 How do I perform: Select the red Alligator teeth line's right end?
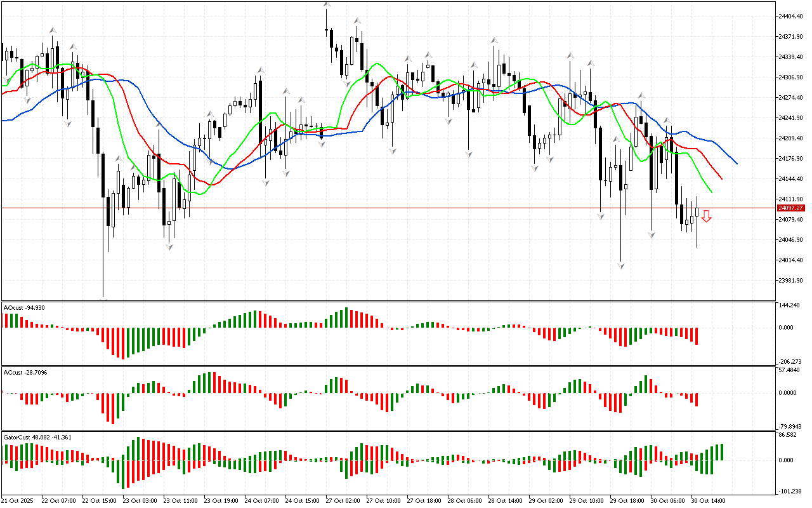[722, 178]
